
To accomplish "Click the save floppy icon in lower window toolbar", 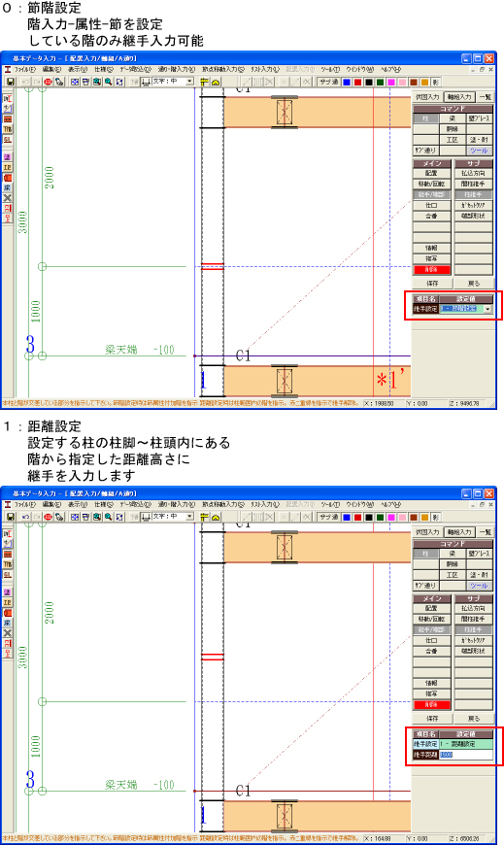I will coord(11,517).
